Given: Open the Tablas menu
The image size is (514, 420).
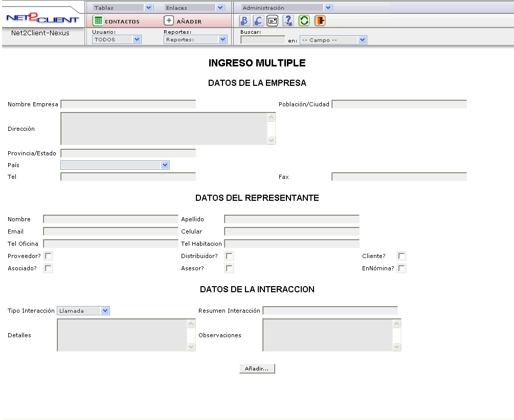Looking at the screenshot, I should (x=123, y=8).
